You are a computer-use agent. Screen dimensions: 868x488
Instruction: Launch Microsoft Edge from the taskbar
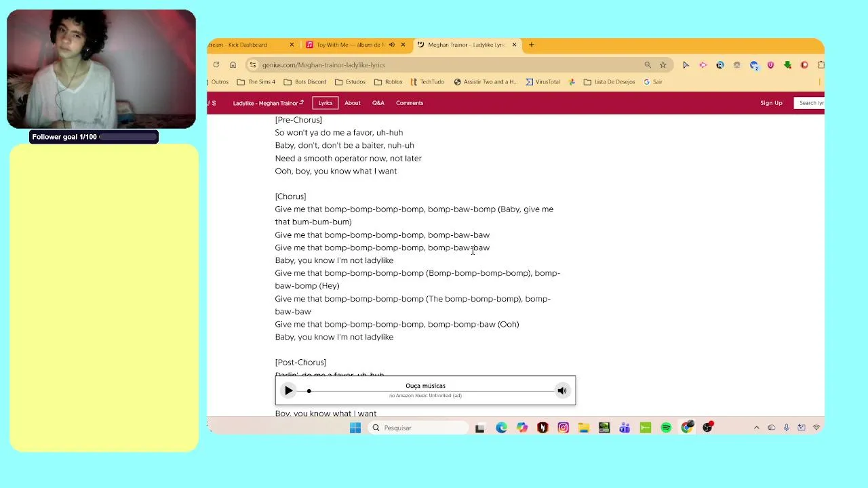click(x=501, y=428)
